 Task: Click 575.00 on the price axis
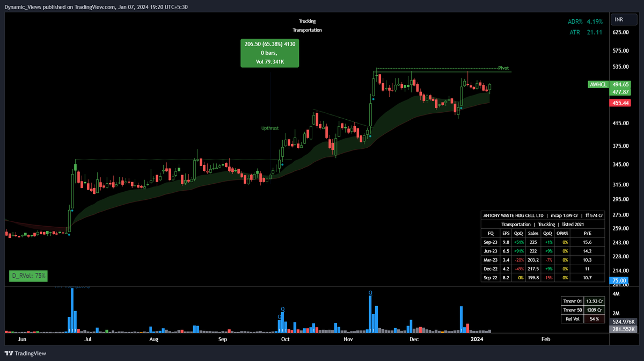pyautogui.click(x=620, y=50)
